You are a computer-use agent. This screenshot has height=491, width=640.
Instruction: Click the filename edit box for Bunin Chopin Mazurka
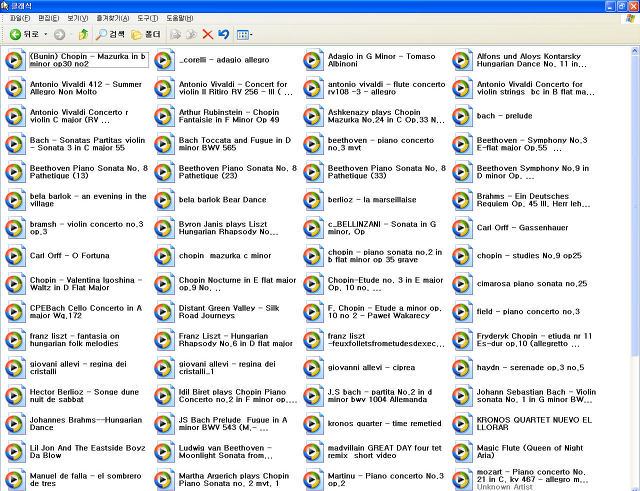click(89, 60)
